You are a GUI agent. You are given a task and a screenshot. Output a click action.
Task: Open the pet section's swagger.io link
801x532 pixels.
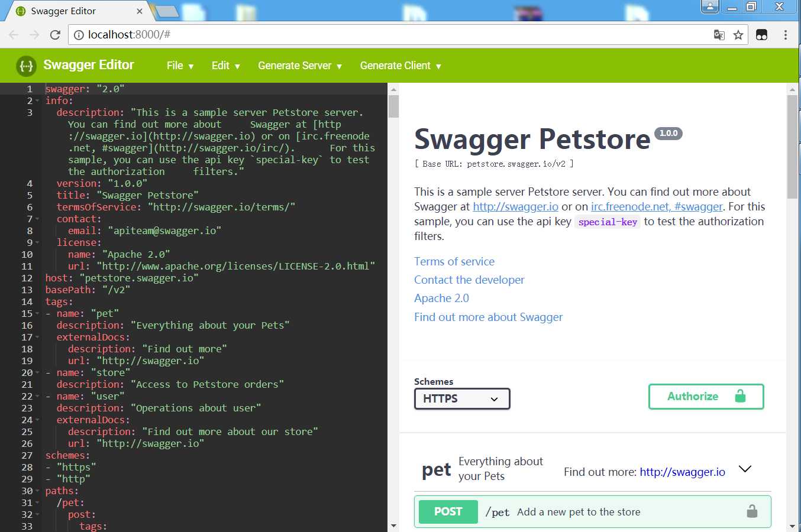point(682,472)
